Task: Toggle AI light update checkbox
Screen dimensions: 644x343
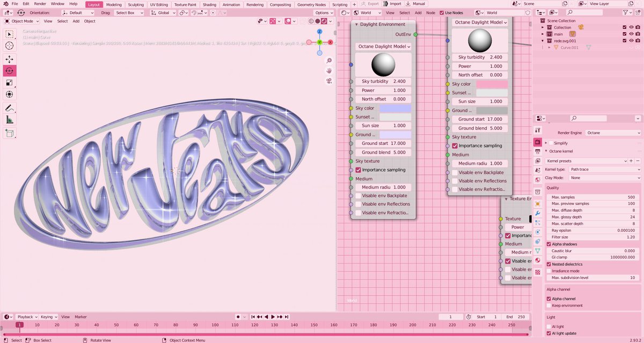Action: pyautogui.click(x=548, y=333)
